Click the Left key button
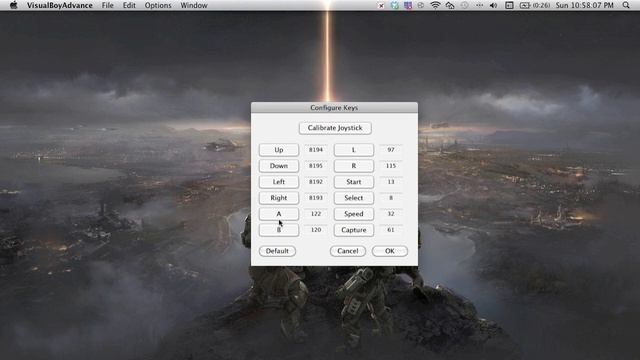 pos(279,182)
